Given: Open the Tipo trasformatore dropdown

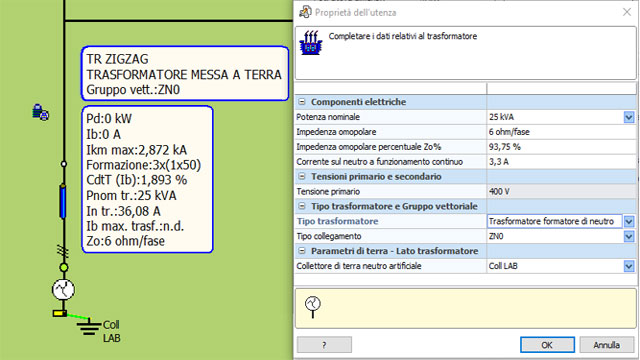Looking at the screenshot, I should (x=629, y=221).
